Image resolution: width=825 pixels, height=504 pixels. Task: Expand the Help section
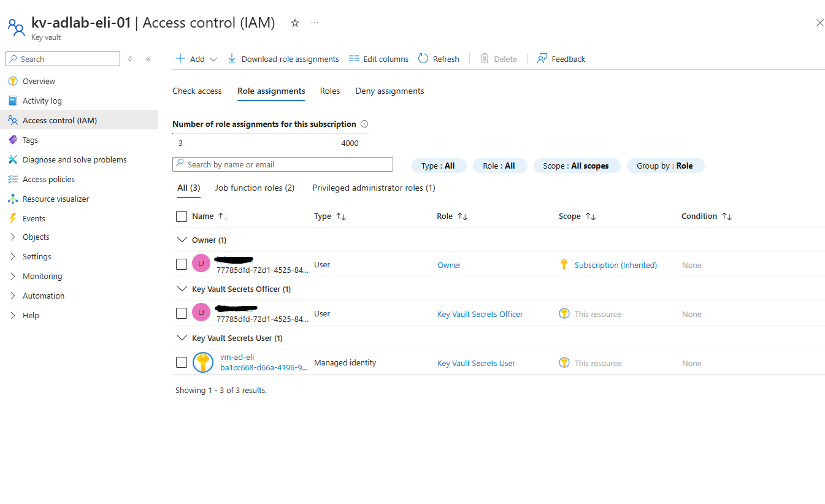[31, 315]
